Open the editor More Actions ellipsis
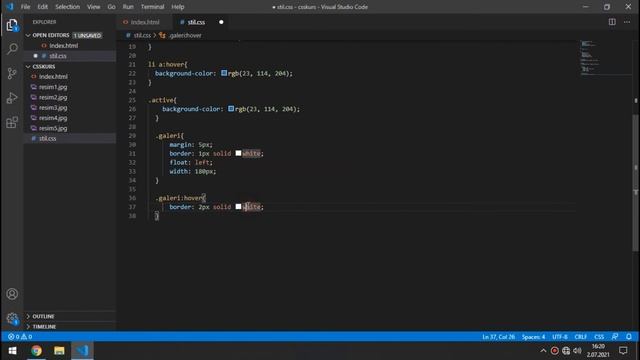 [627, 22]
